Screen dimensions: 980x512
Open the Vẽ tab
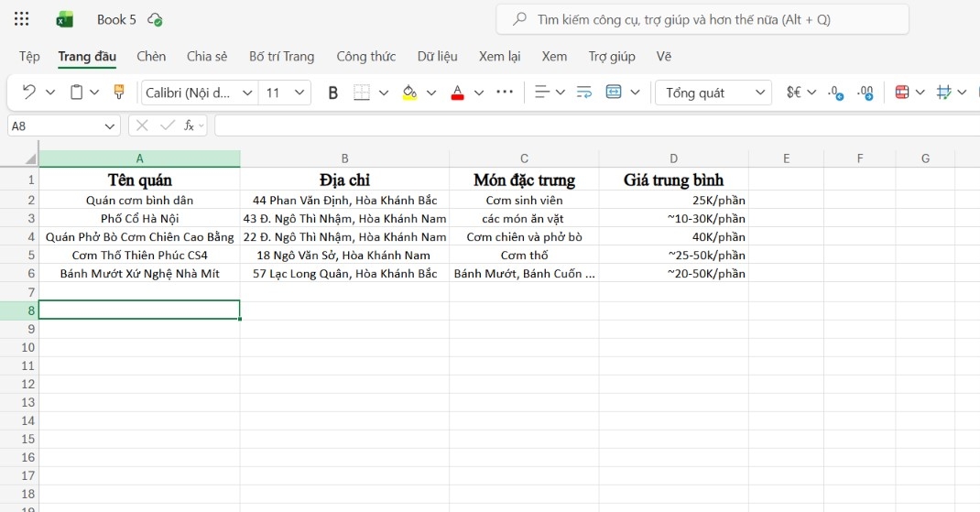664,56
